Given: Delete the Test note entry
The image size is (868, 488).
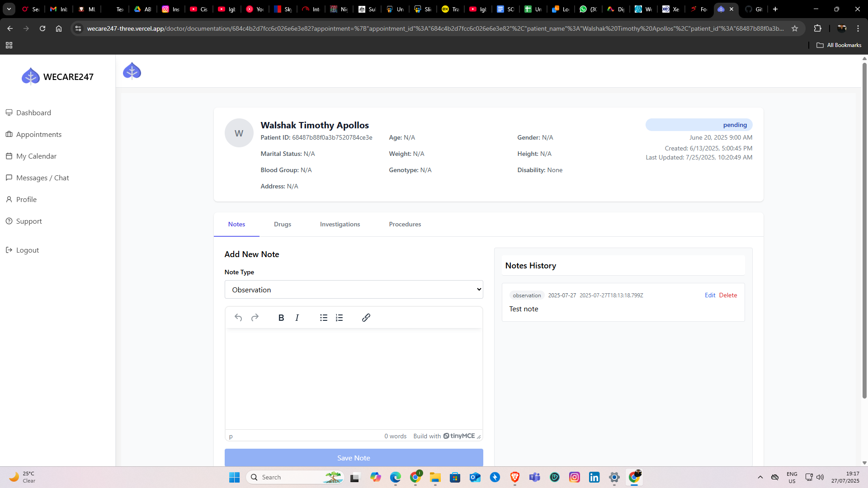Looking at the screenshot, I should (x=728, y=295).
